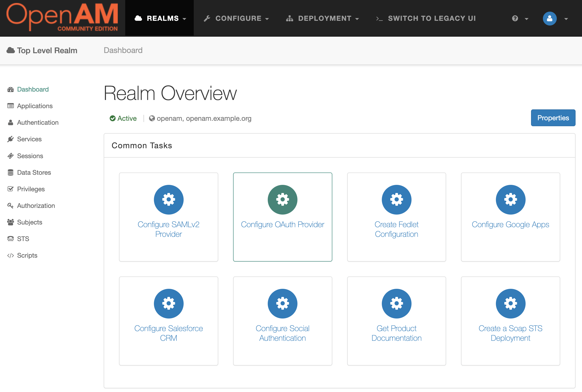Viewport: 582px width, 392px height.
Task: Begin the Create a Soap STS Deployment task
Action: coord(510,333)
